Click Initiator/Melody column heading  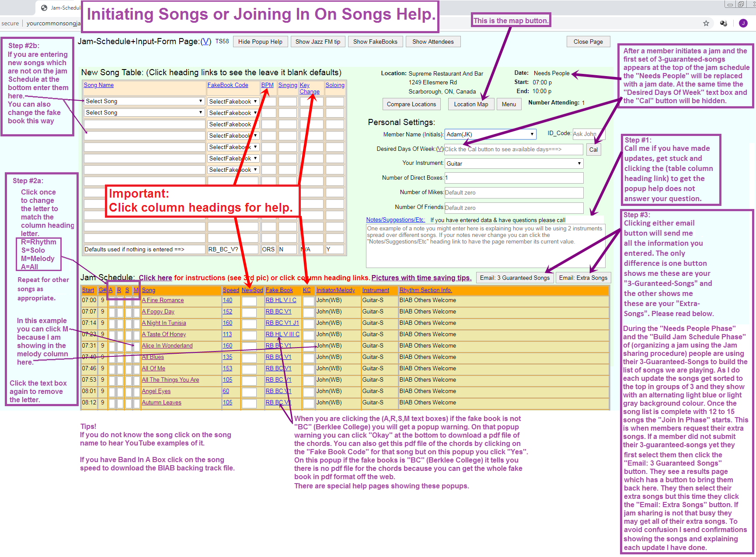(336, 290)
